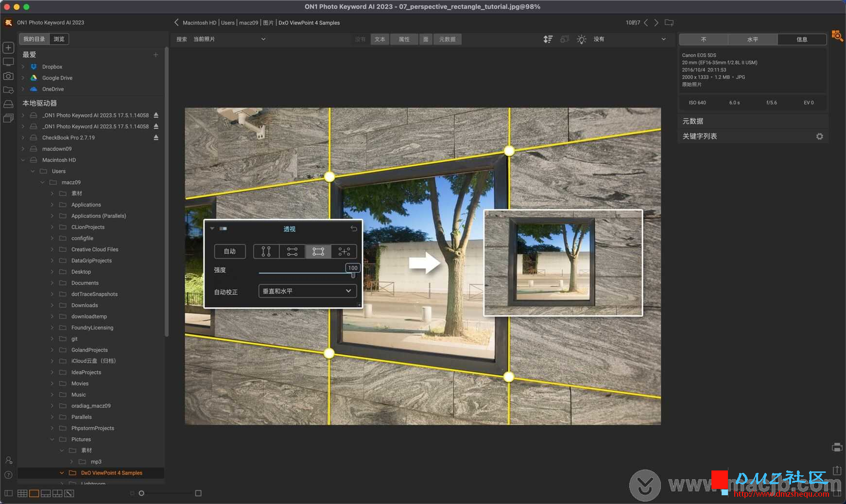Click the large thumbnail size icon

click(x=198, y=493)
